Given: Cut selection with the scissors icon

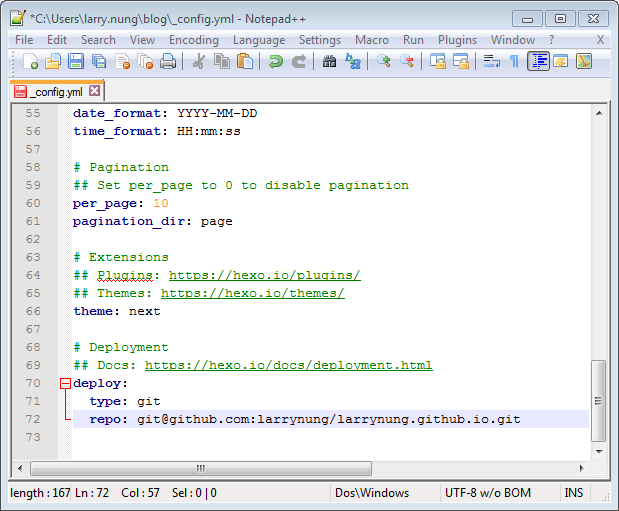Looking at the screenshot, I should pos(199,62).
